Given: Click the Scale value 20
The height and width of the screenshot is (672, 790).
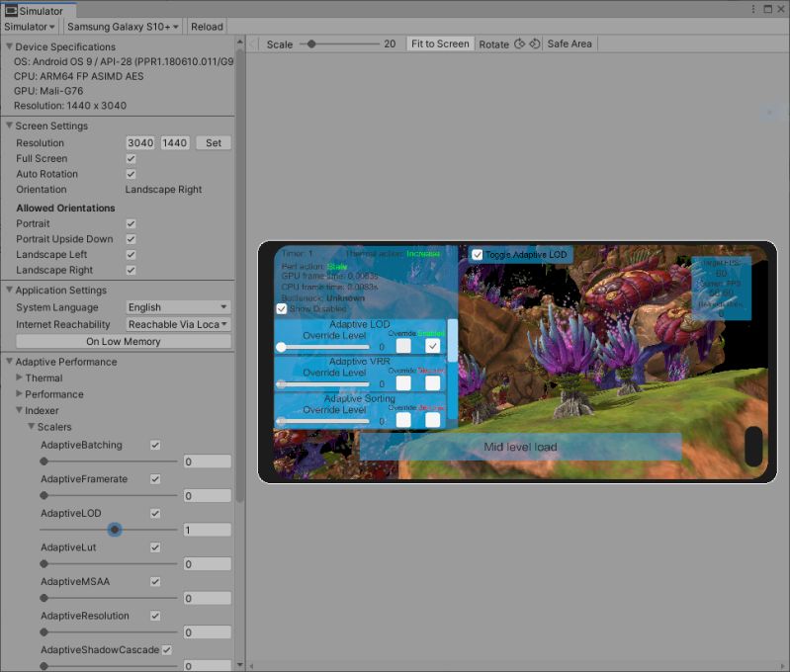Looking at the screenshot, I should click(390, 43).
